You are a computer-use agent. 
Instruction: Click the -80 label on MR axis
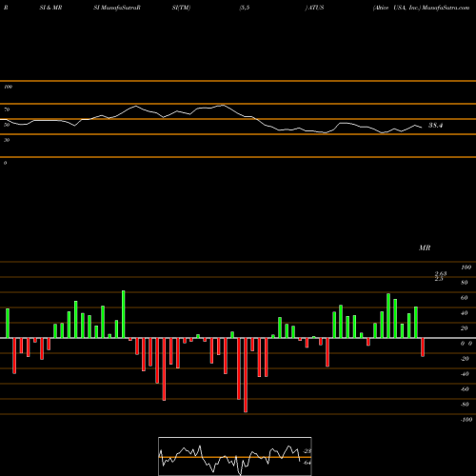point(465,405)
